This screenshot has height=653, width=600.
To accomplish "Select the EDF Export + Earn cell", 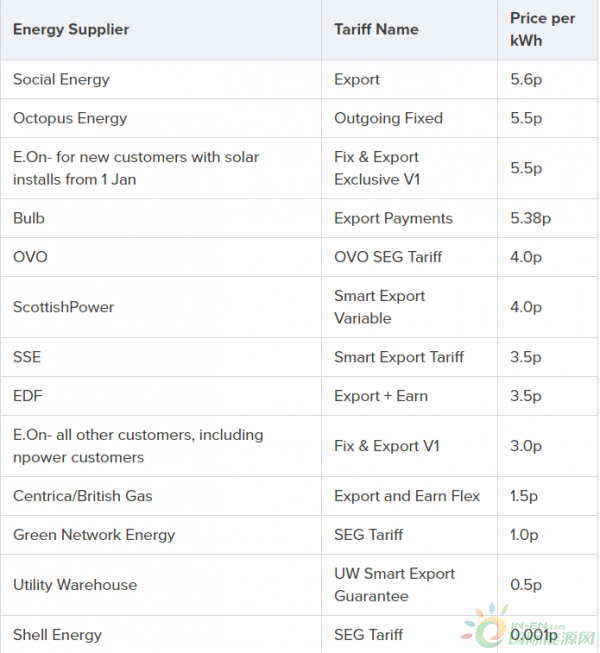I will [409, 396].
